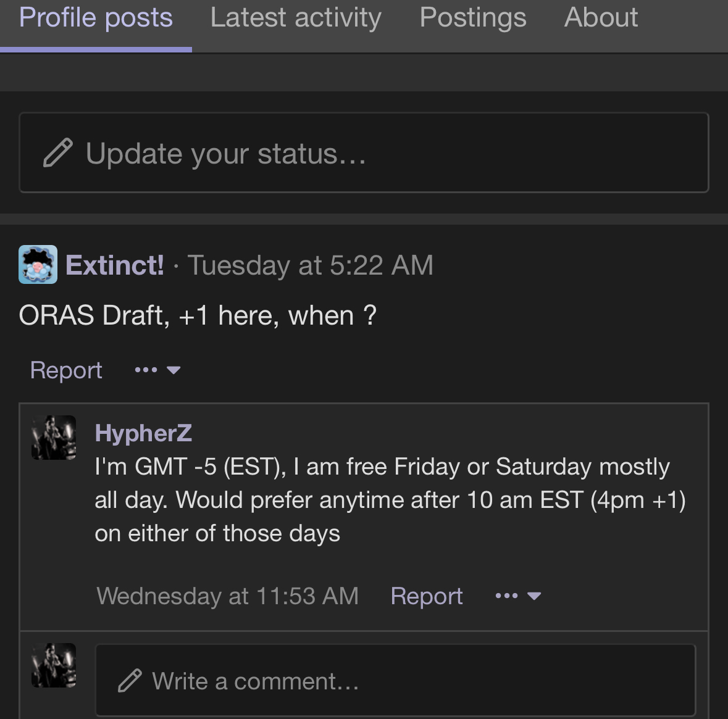Click the pencil icon in status box

(x=58, y=153)
